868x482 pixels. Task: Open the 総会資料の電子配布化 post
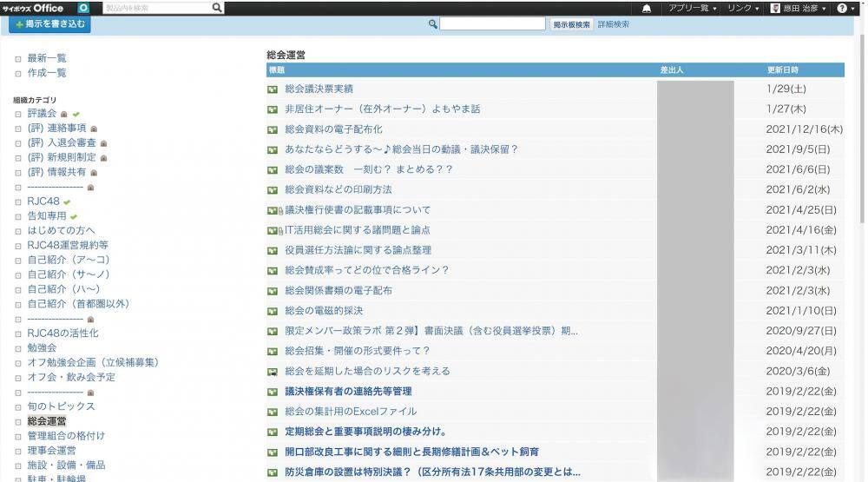pos(333,129)
